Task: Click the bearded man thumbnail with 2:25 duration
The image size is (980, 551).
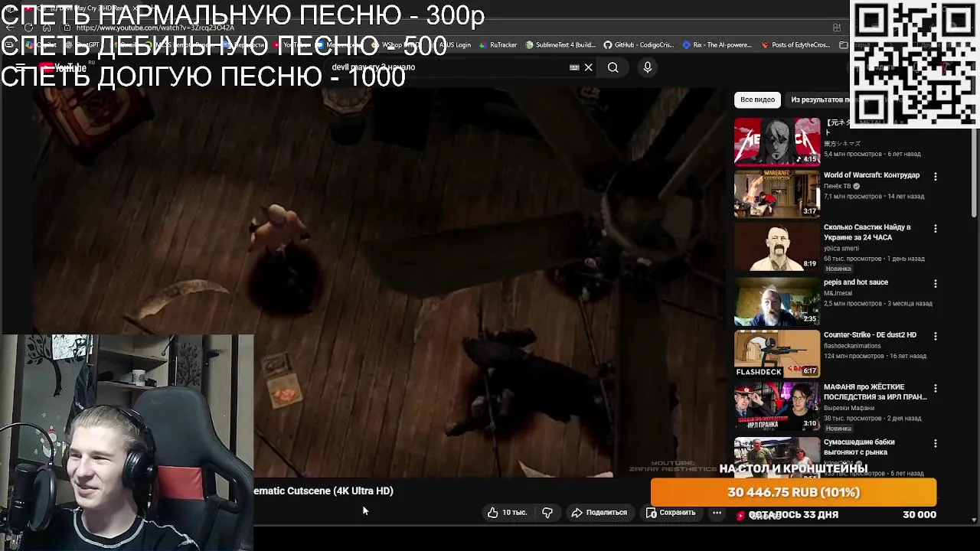Action: click(776, 302)
